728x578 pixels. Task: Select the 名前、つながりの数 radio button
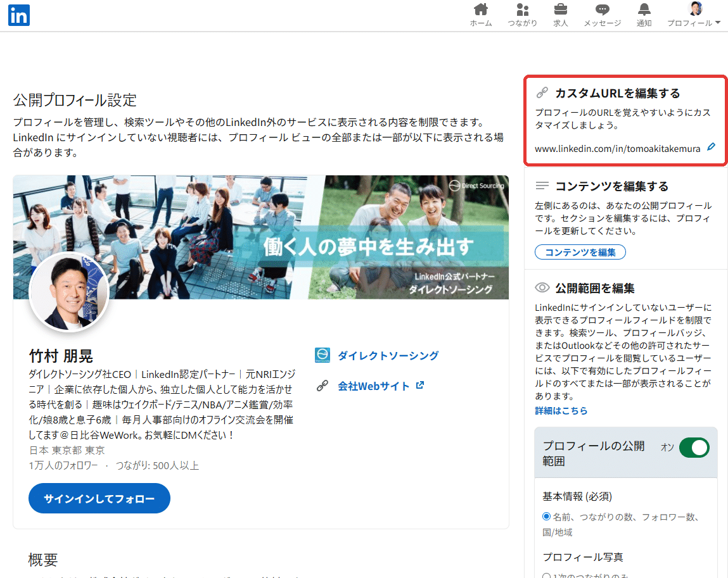coord(546,517)
